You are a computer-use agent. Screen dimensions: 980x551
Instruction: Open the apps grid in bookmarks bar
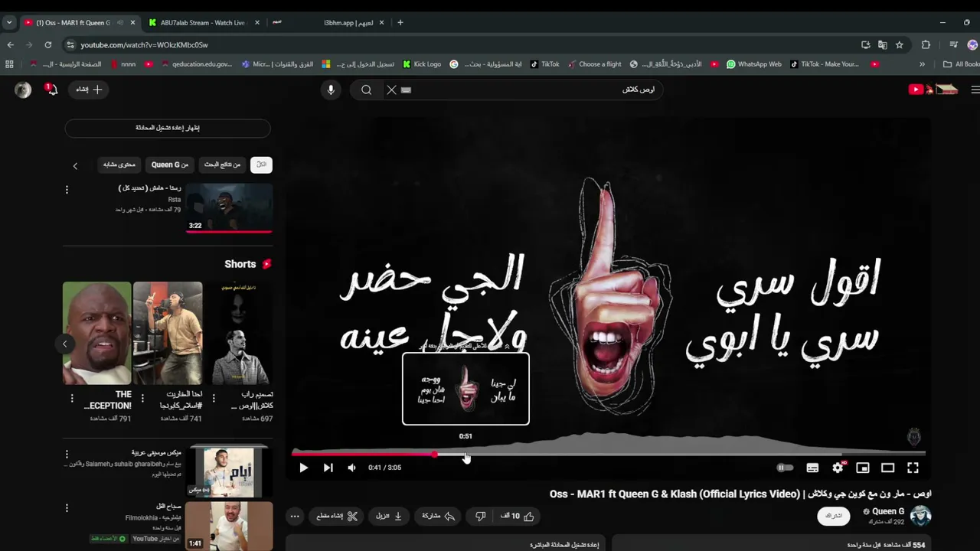[x=9, y=64]
